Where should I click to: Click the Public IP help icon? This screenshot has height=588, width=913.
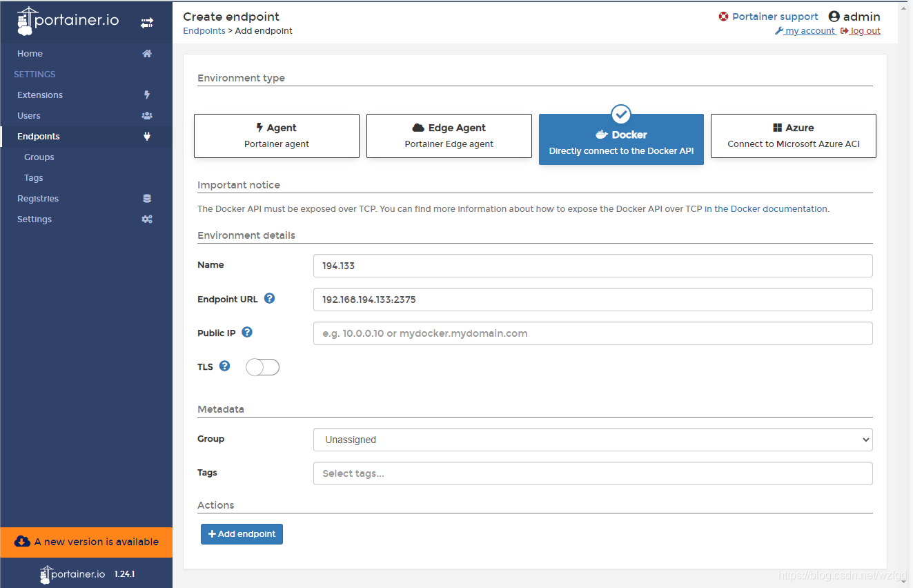point(247,332)
